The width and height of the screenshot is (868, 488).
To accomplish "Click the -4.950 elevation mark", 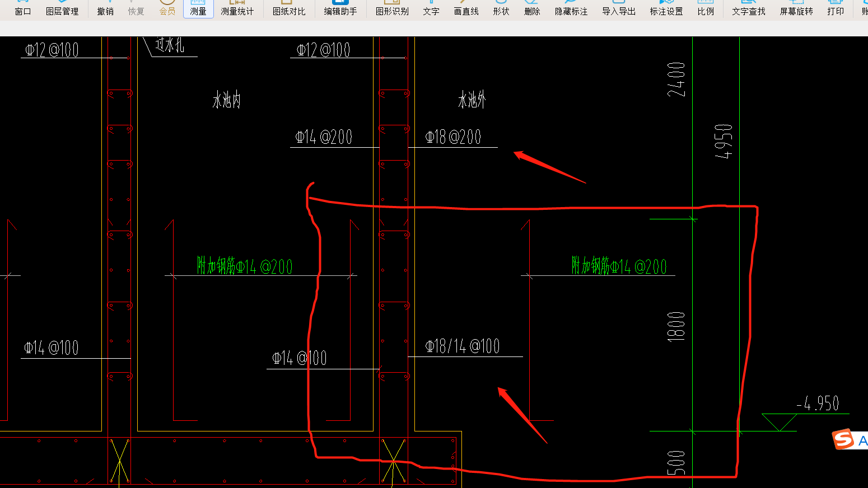I will pos(818,403).
